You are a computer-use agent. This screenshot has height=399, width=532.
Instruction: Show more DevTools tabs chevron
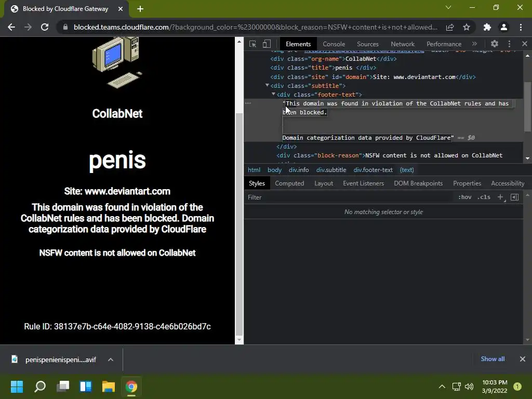(x=474, y=44)
